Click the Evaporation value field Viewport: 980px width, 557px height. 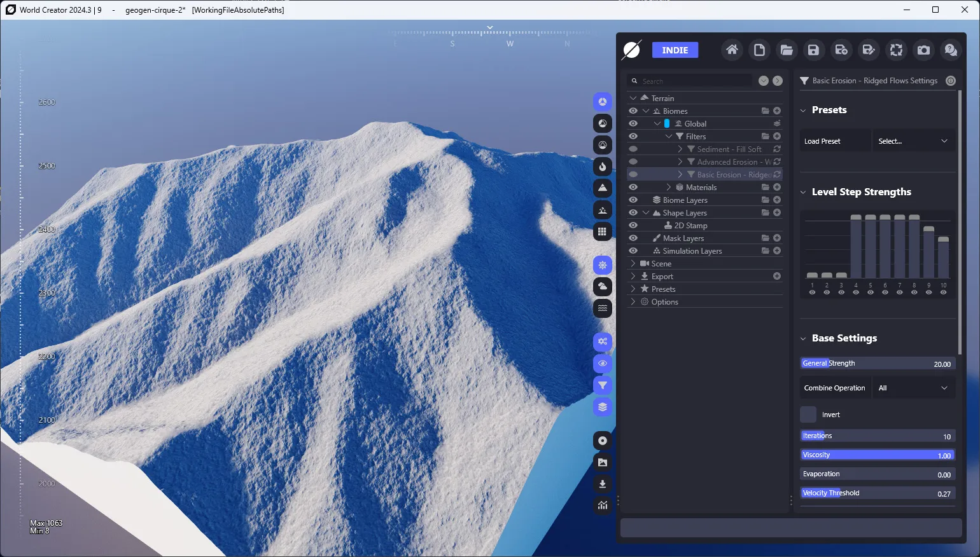878,474
